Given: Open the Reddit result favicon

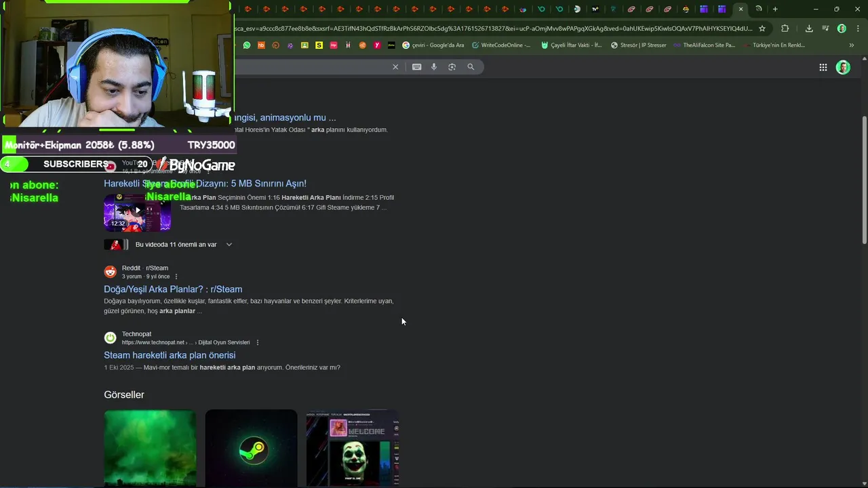Looking at the screenshot, I should 110,272.
